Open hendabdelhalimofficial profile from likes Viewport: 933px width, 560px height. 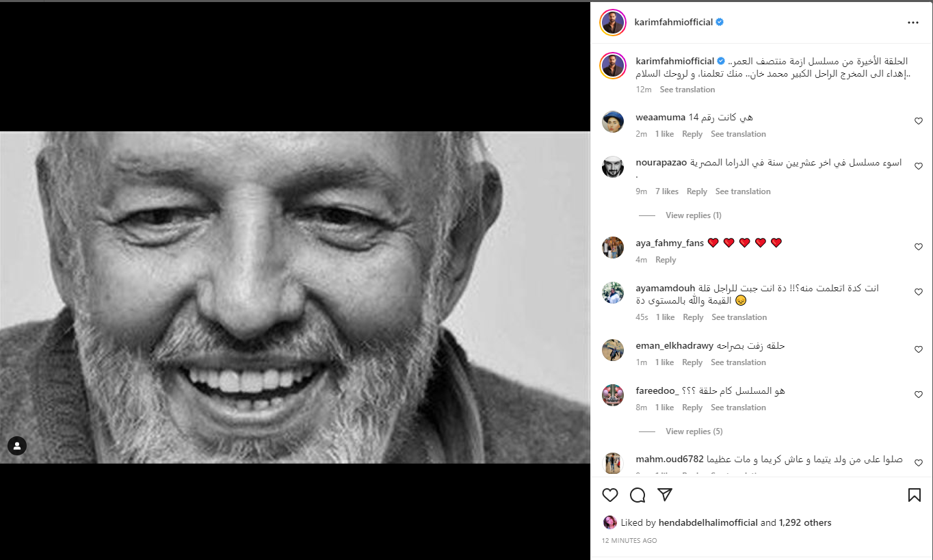click(x=708, y=522)
